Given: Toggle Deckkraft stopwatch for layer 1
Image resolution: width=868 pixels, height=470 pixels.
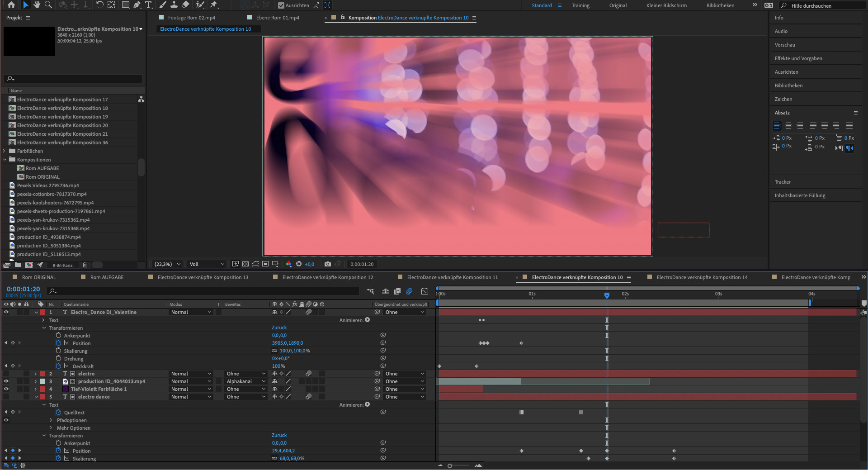Looking at the screenshot, I should coord(58,366).
